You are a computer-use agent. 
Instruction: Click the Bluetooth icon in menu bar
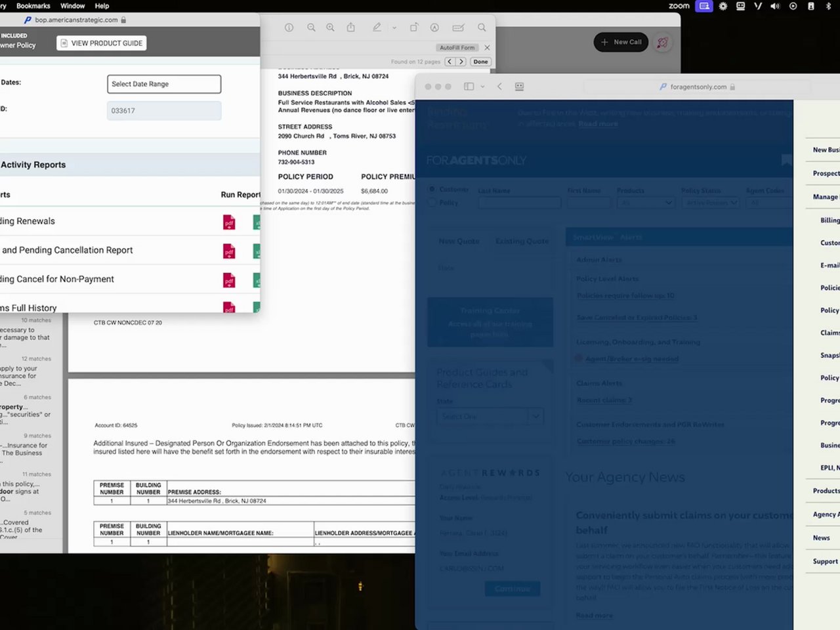828,6
